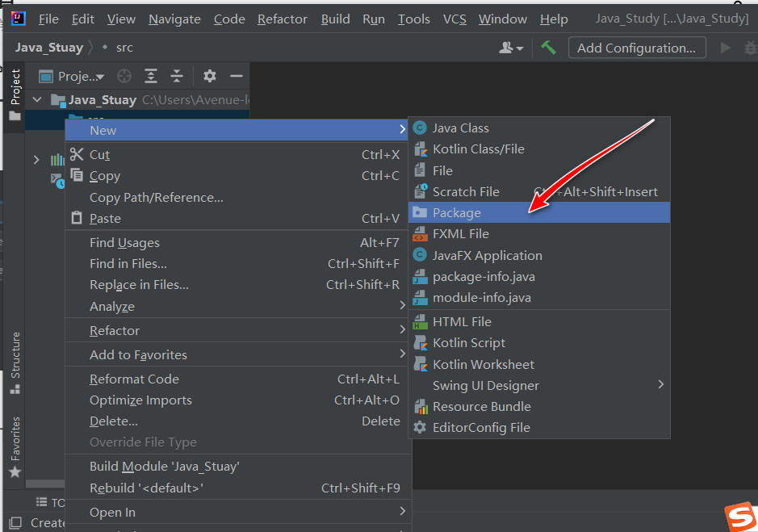Click the Expand All icon in Project panel
This screenshot has width=758, height=532.
(151, 76)
